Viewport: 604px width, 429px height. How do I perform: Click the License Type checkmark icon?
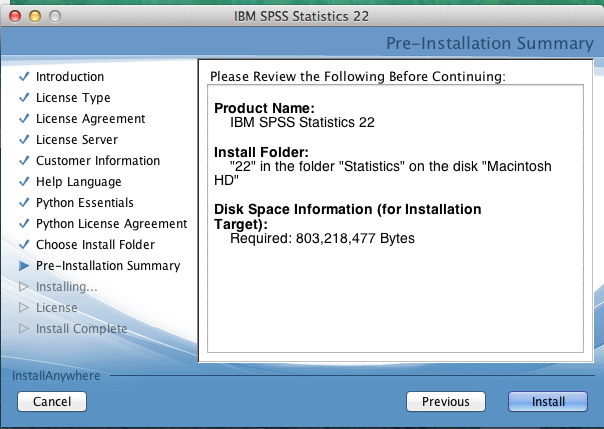24,97
